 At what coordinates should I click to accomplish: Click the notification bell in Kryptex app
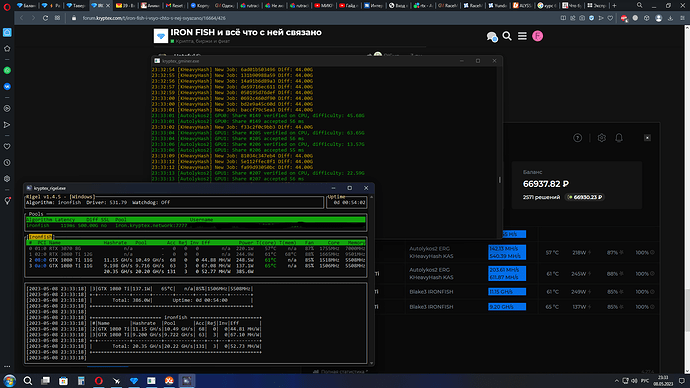619,138
